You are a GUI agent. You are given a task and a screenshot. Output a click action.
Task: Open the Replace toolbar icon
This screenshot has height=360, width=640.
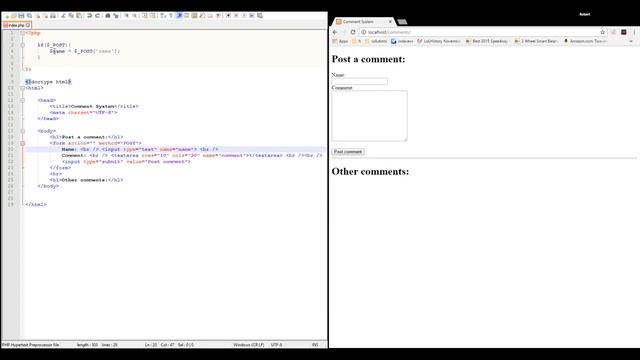[116, 16]
